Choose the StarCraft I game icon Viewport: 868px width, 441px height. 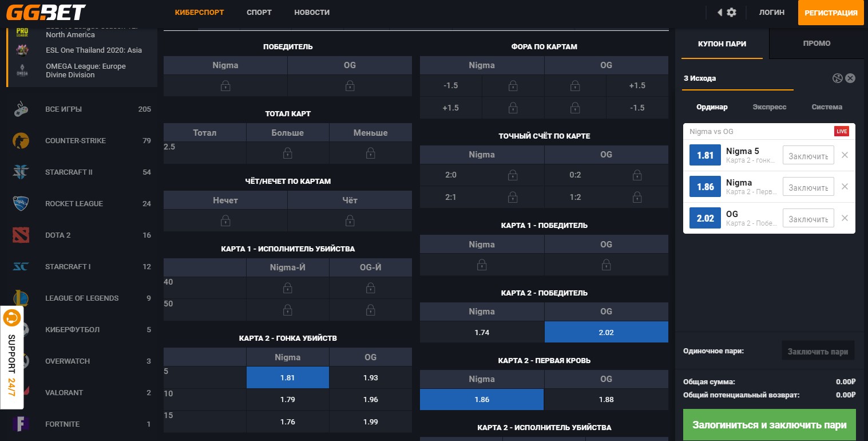pos(22,266)
